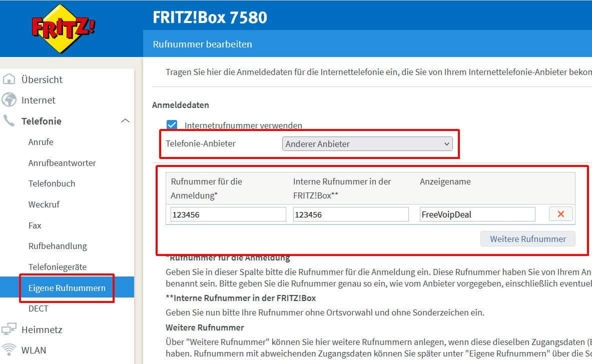
Task: Uncheck Internetrufnummer verwenden checkbox
Action: [172, 125]
